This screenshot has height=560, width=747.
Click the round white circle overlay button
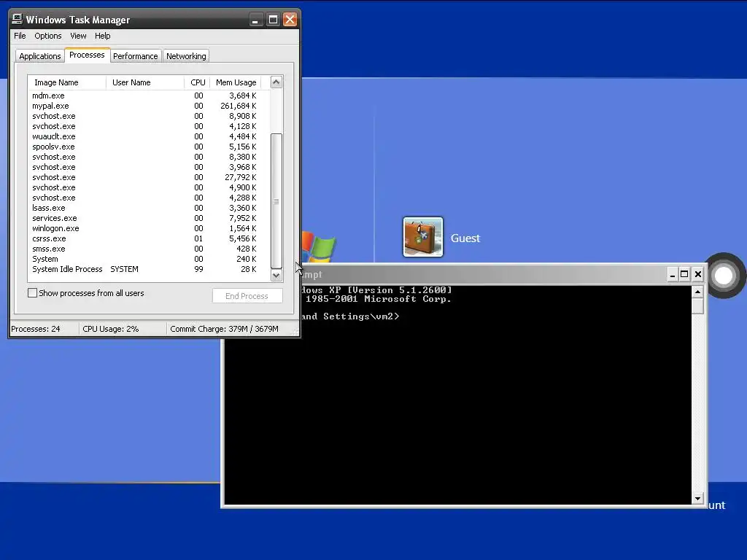[724, 275]
